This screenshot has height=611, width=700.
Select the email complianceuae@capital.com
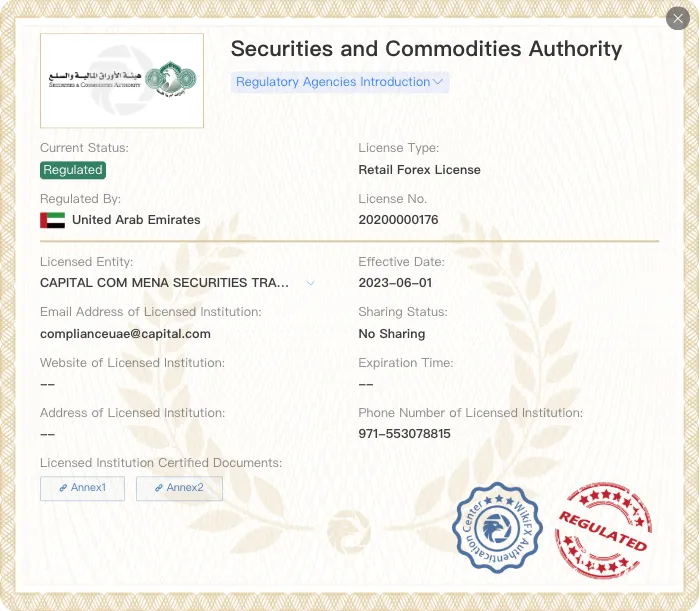pos(125,334)
